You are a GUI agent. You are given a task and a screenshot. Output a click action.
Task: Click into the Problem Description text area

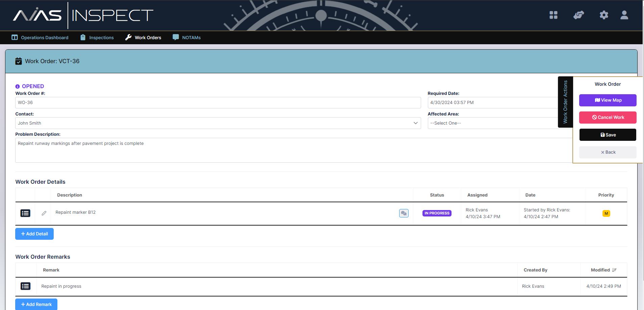(290, 150)
